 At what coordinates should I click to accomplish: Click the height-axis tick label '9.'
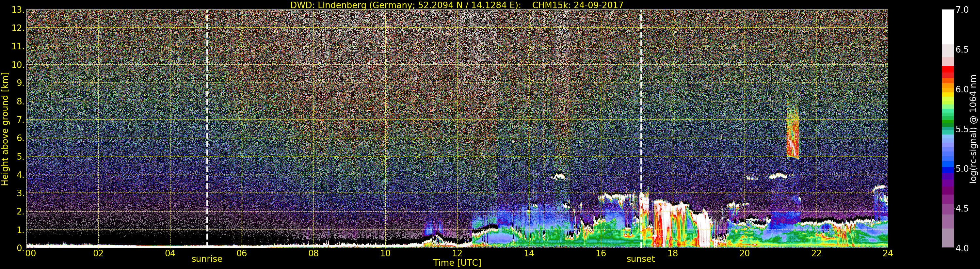click(x=20, y=83)
